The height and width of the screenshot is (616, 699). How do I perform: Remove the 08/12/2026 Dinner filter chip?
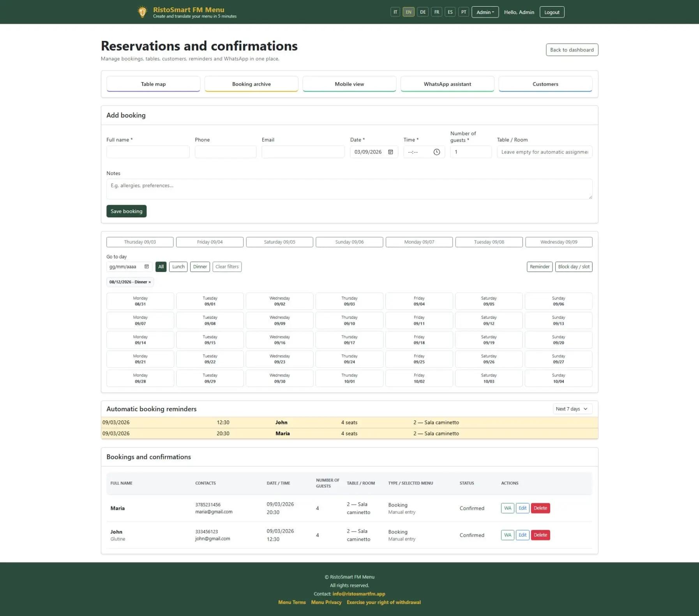pos(150,282)
